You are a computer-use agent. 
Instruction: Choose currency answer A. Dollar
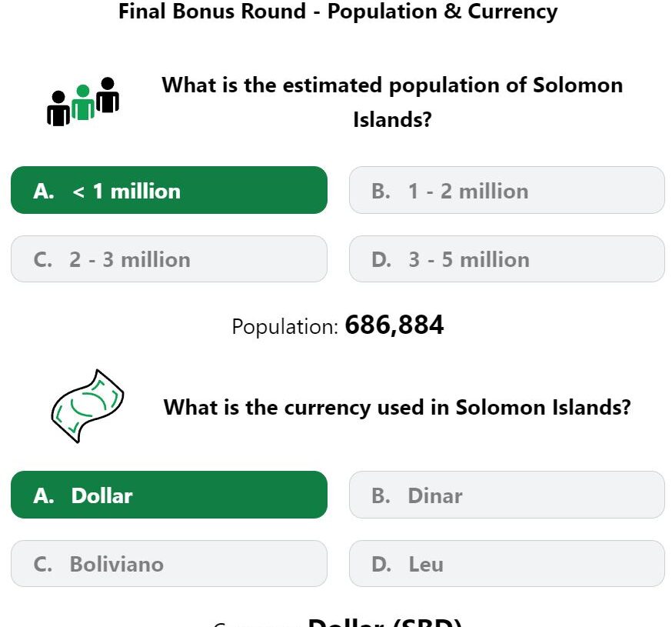169,495
